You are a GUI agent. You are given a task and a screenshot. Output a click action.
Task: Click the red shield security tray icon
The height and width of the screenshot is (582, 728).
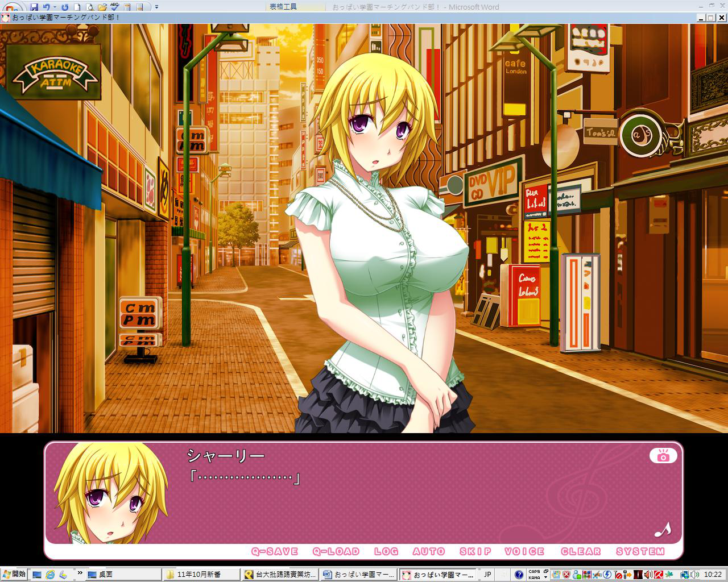[x=566, y=575]
